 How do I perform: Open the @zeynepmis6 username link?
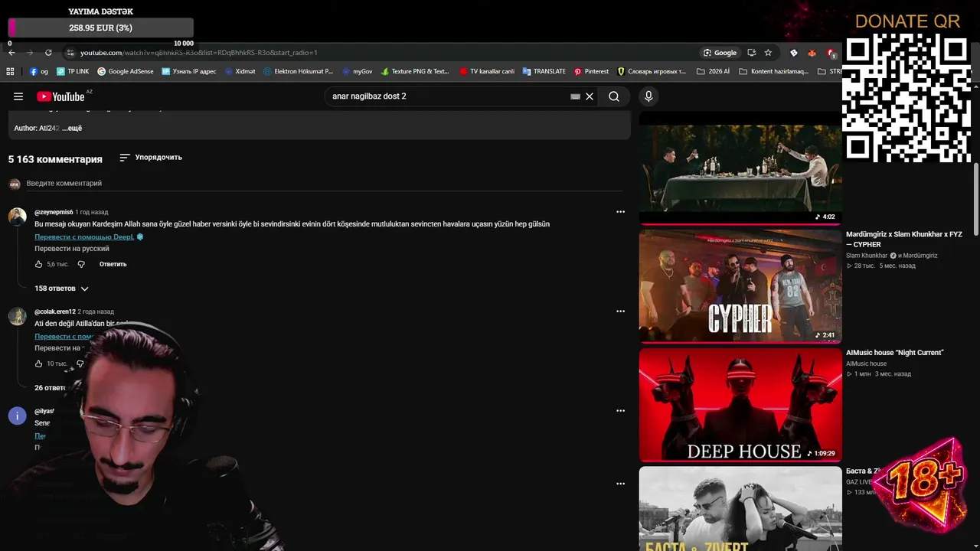tap(54, 212)
